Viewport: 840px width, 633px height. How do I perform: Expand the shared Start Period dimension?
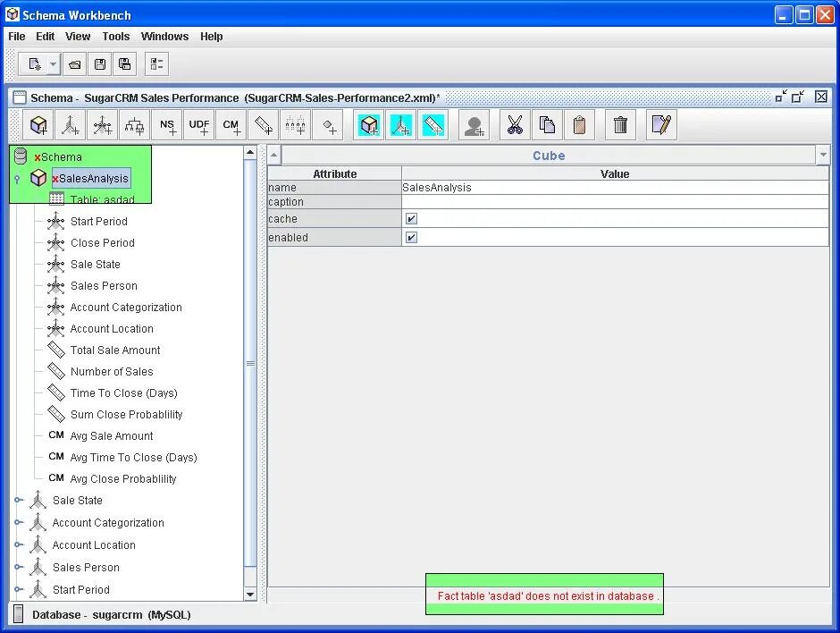(19, 589)
